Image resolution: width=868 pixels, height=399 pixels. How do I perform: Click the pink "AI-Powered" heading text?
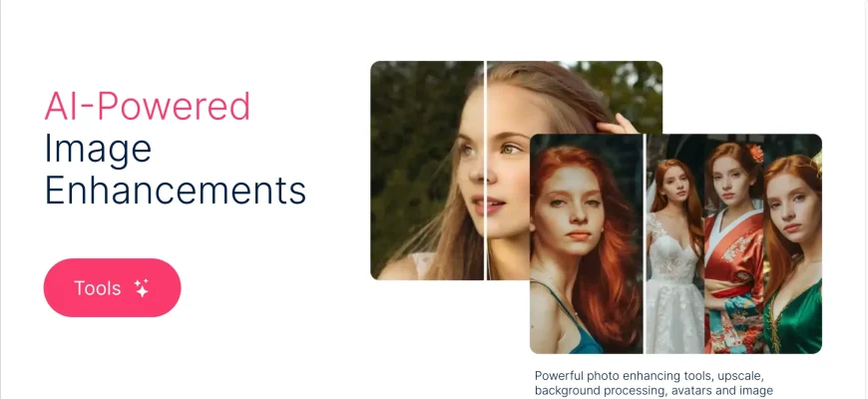point(148,106)
